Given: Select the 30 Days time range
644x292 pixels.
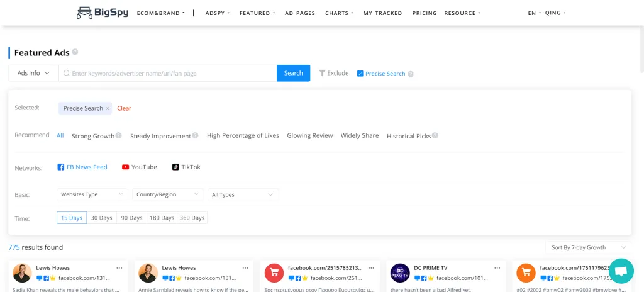Looking at the screenshot, I should (x=101, y=218).
